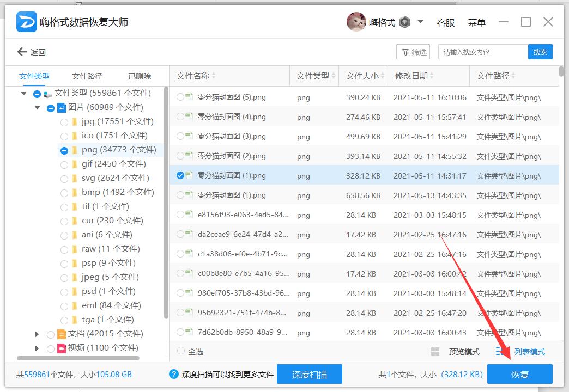Click the 搜索 search button
The width and height of the screenshot is (569, 392).
pyautogui.click(x=540, y=52)
